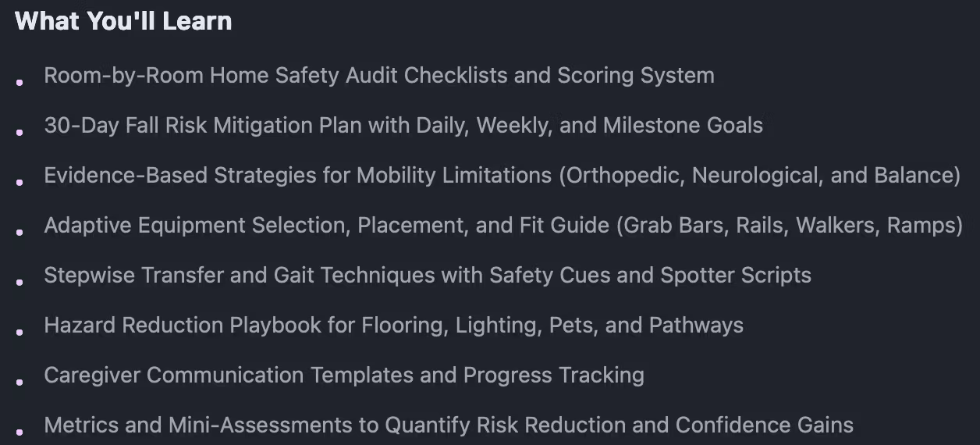Screen dimensions: 980x445
Task: Click the Adaptive Equipment Selection list item
Action: (503, 226)
